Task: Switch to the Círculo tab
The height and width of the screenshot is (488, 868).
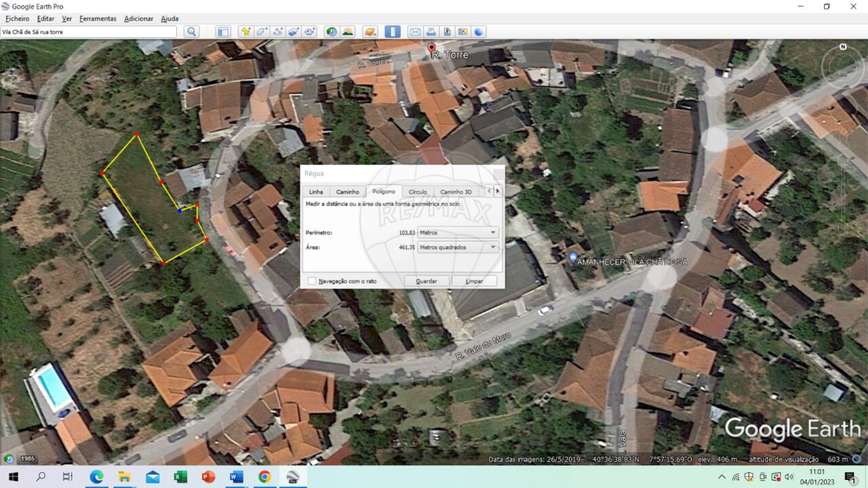Action: click(x=418, y=192)
